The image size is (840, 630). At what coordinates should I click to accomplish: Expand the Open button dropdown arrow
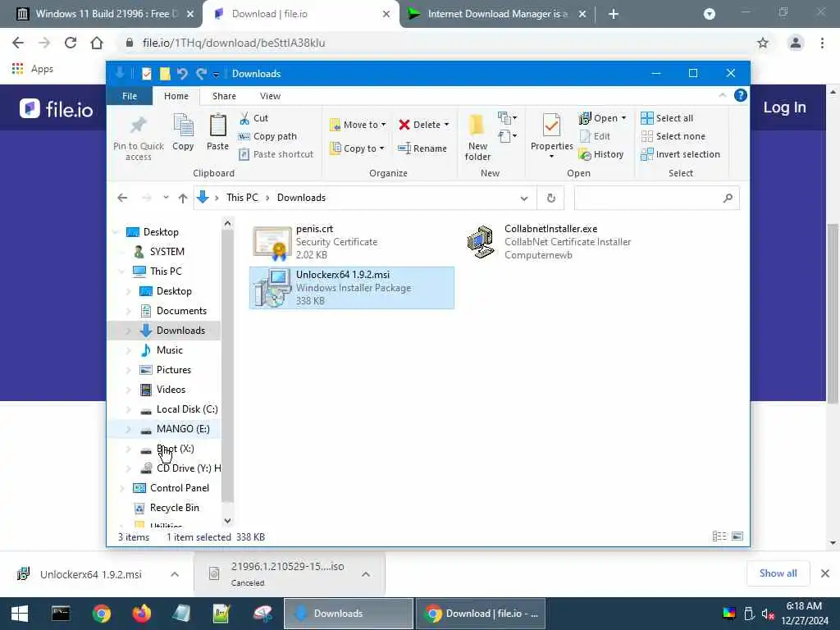pos(624,118)
